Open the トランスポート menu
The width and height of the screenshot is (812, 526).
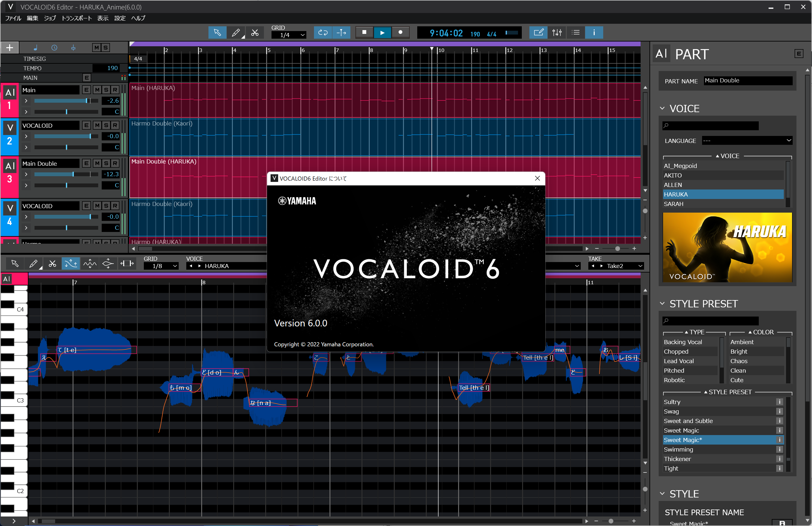76,18
